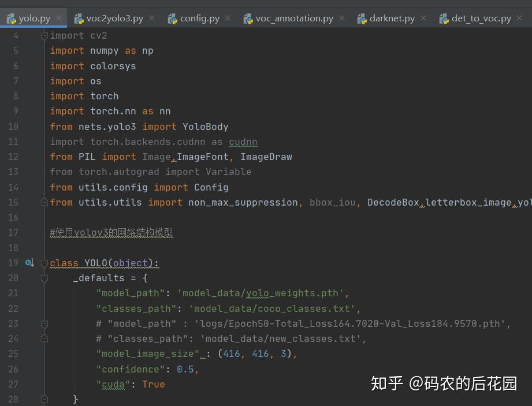Click the fold marker next to line 24
532x406 pixels.
(44, 338)
